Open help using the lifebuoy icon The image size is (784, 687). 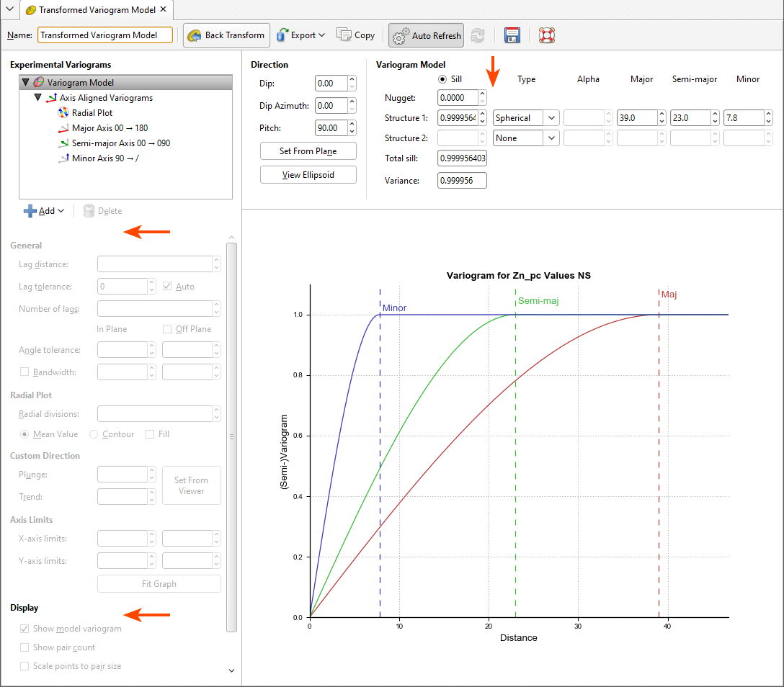(546, 35)
